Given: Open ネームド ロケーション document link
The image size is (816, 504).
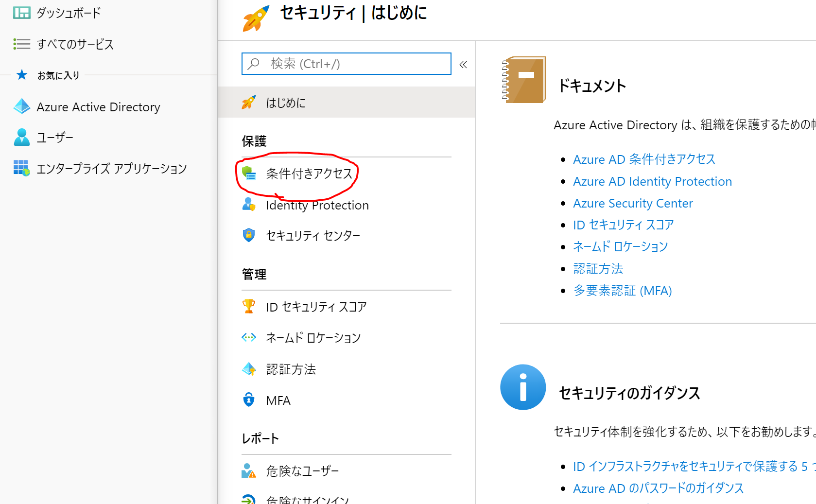Looking at the screenshot, I should click(621, 246).
